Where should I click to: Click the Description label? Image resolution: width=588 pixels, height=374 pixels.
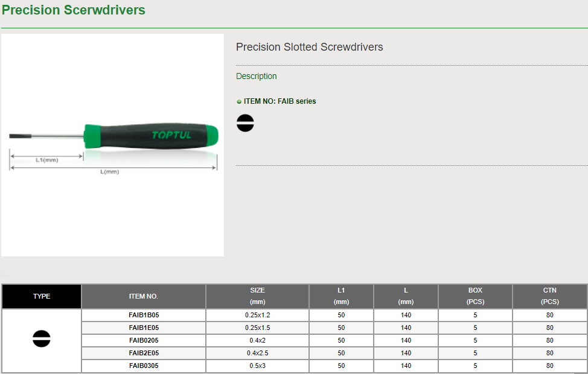click(256, 76)
